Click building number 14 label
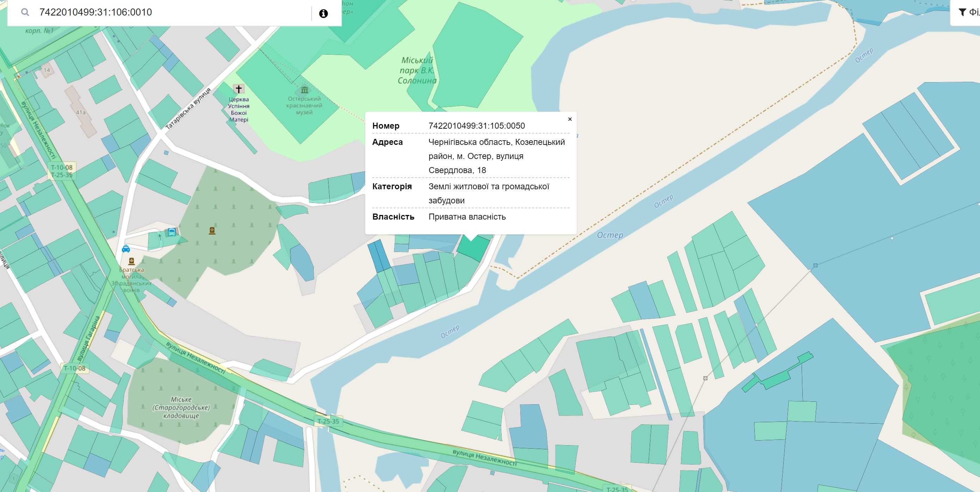980x492 pixels. pos(47,70)
